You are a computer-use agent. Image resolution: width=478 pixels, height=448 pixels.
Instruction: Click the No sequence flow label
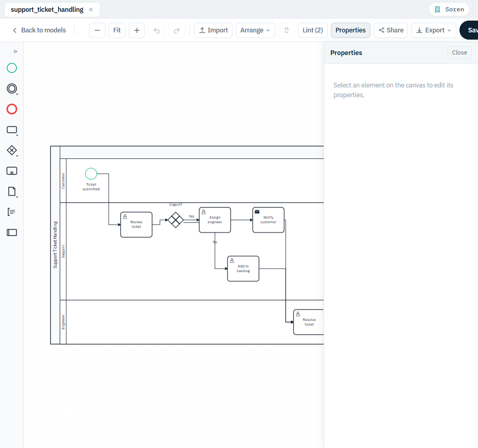coord(215,242)
